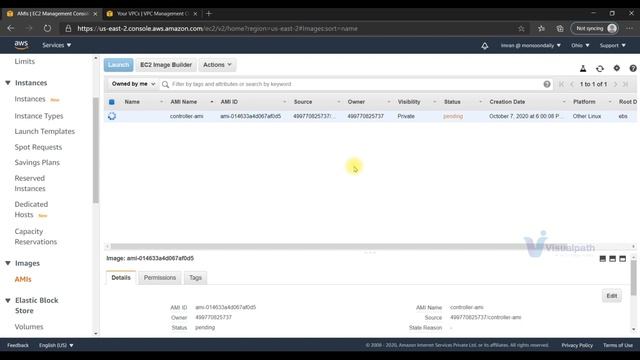Viewport: 640px width, 360px height.
Task: Bookmark this page with star icon
Action: coord(521,29)
